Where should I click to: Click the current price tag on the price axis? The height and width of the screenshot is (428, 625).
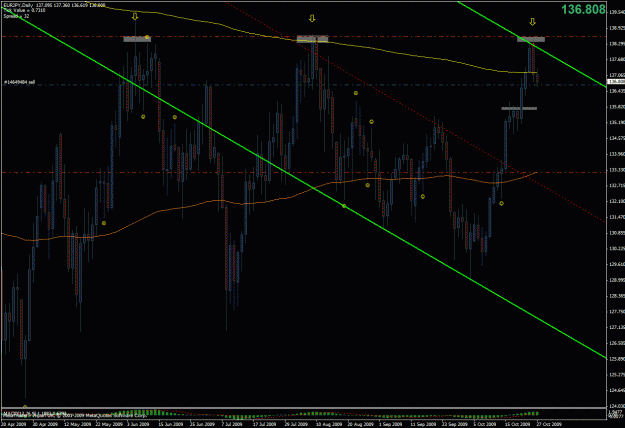point(616,82)
